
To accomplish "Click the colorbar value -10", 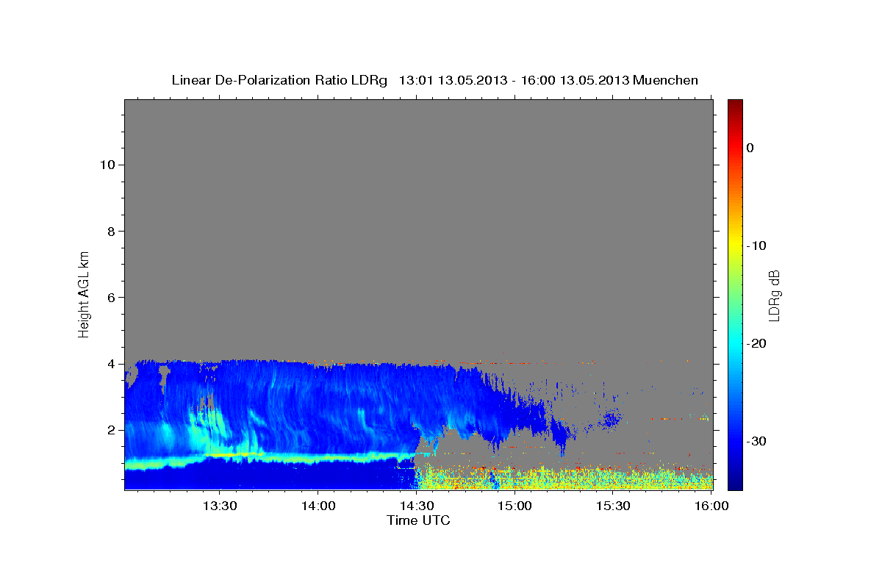I will click(757, 245).
